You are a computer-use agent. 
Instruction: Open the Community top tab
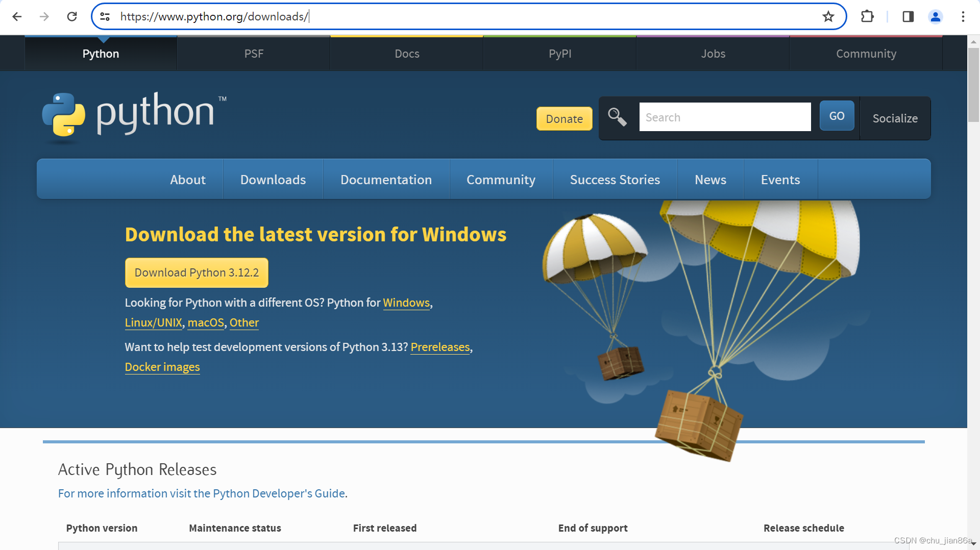point(866,54)
